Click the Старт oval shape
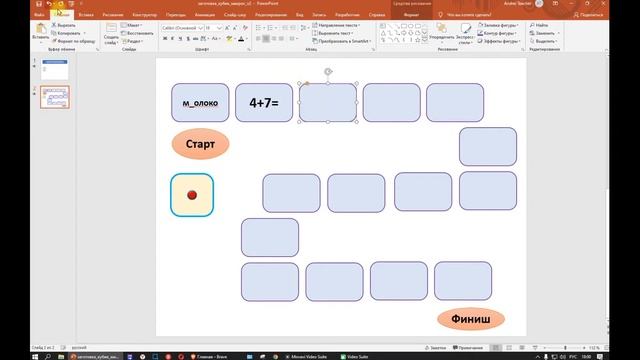 [x=200, y=144]
